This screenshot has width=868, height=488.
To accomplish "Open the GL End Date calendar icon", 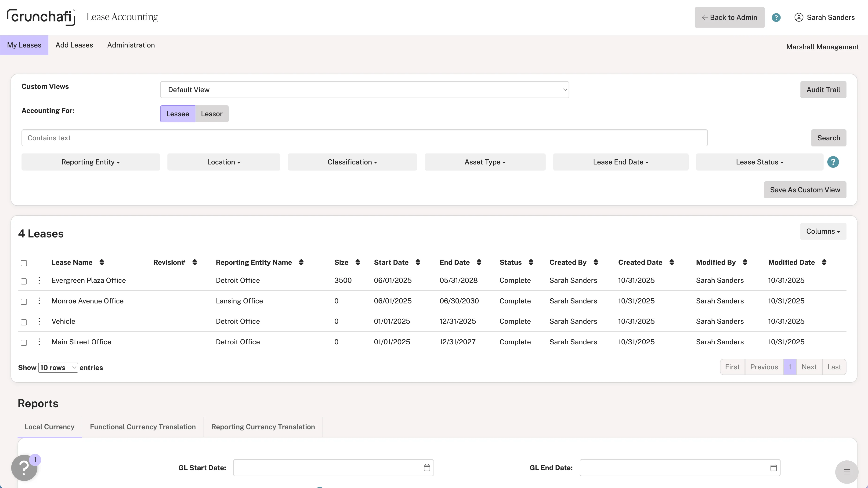I will [773, 468].
